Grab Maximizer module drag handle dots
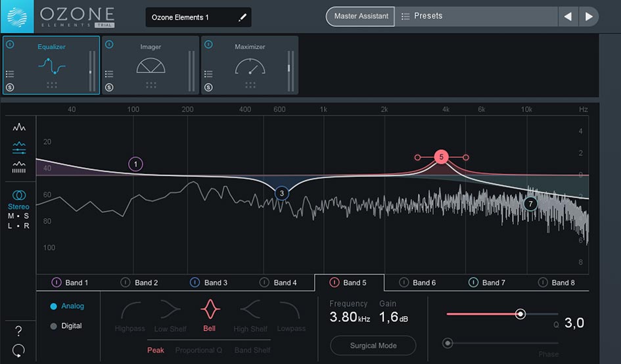The height and width of the screenshot is (364, 621). coord(250,85)
